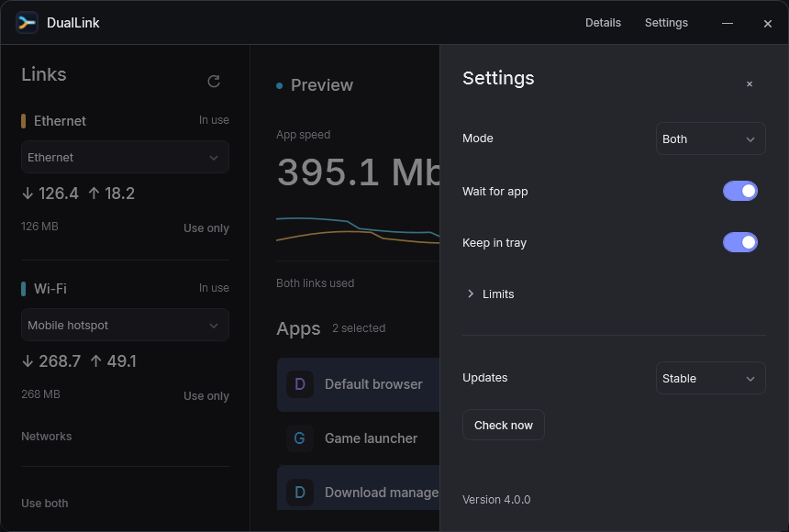
Task: Select the Default browser app row
Action: (x=359, y=384)
